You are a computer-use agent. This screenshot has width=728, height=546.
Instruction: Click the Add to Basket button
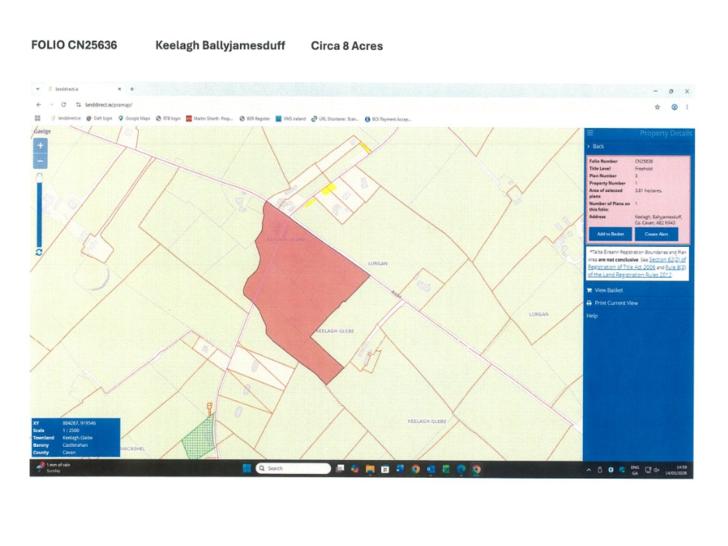610,234
